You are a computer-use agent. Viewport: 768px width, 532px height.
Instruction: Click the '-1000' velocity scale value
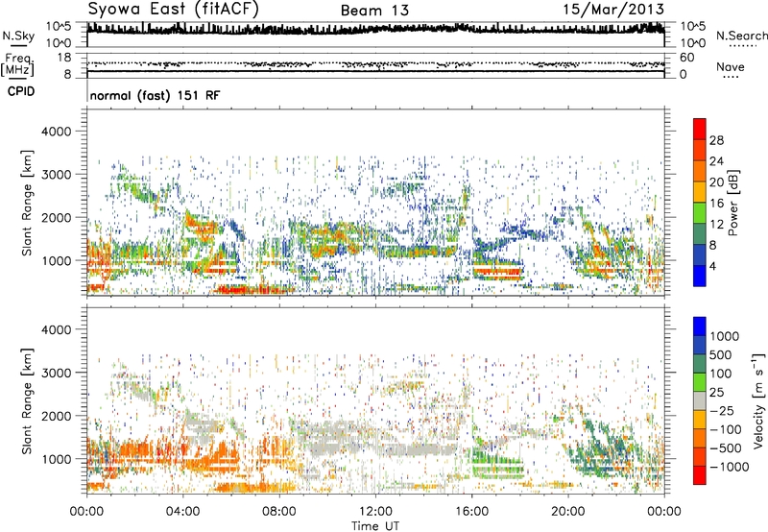point(729,467)
